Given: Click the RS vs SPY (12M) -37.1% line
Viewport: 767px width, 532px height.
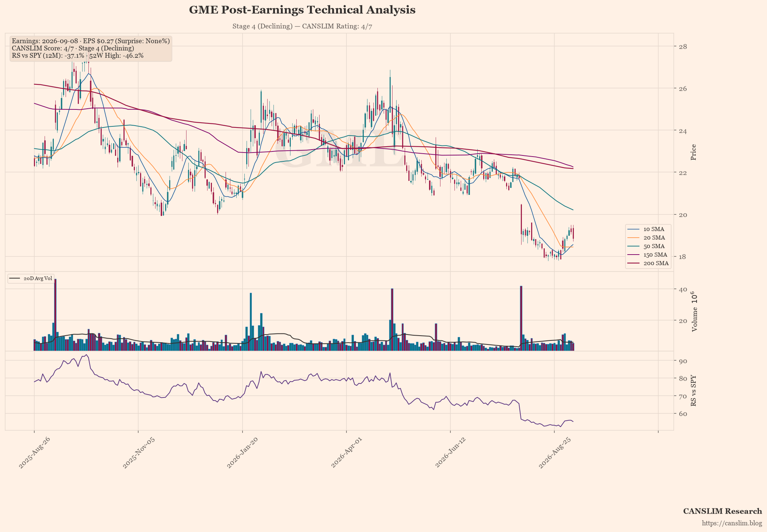Looking at the screenshot, I should (78, 56).
